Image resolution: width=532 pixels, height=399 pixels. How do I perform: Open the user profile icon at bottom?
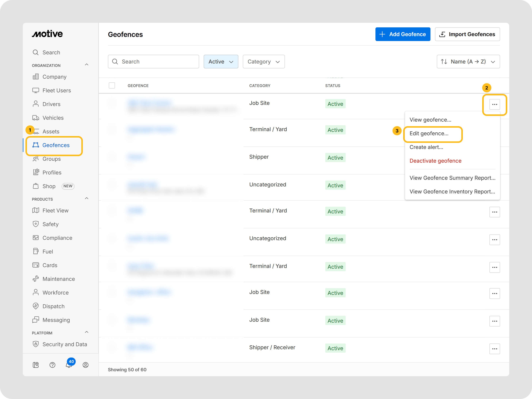click(x=85, y=365)
